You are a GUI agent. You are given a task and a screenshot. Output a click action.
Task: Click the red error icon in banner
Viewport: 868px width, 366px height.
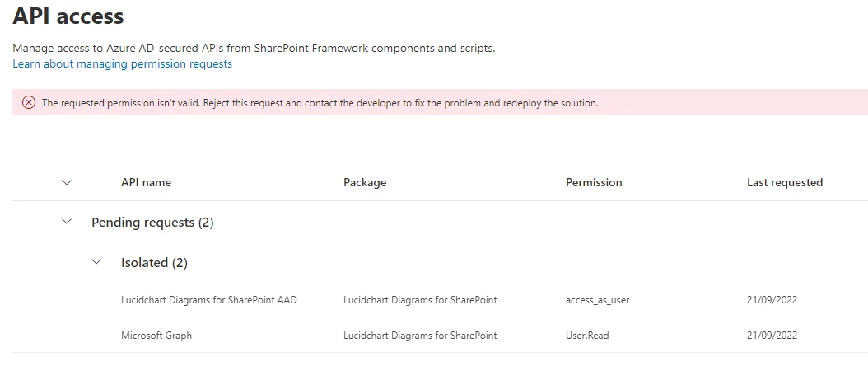pos(28,102)
